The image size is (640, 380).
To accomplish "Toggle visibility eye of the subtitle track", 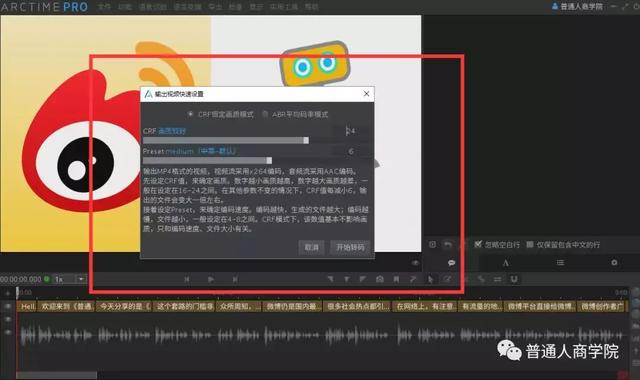I will 7,306.
